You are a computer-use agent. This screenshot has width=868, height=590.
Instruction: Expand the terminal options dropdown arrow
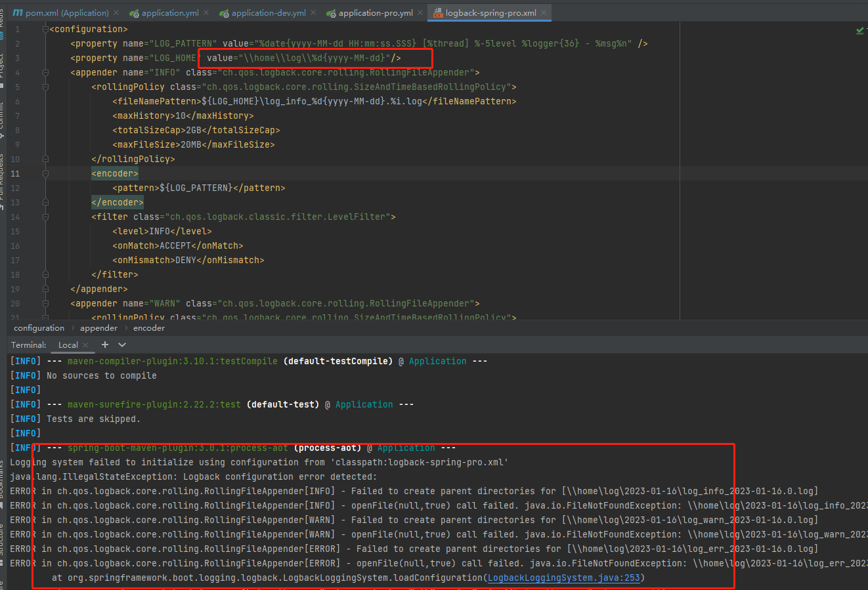point(122,345)
